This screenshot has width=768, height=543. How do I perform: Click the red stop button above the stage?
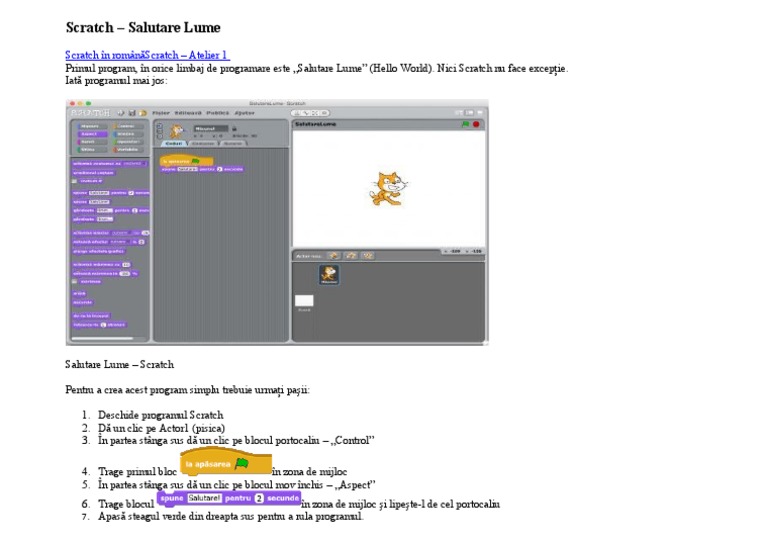[x=476, y=124]
